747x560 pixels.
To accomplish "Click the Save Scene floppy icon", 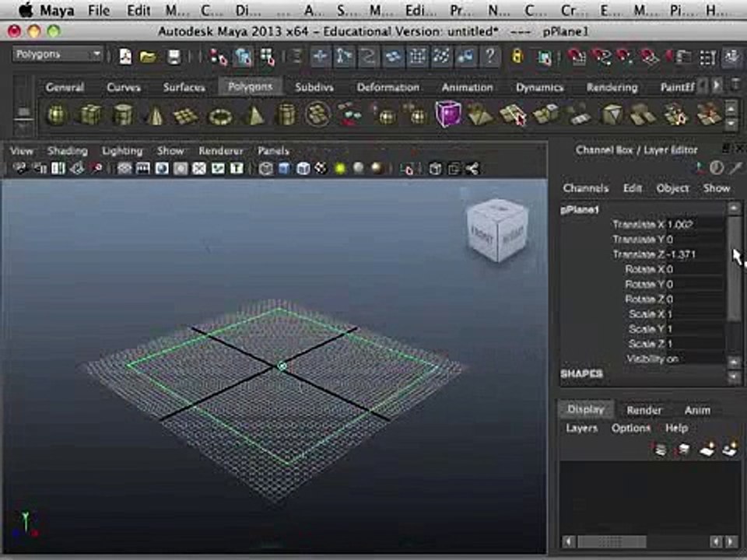I will click(x=174, y=57).
